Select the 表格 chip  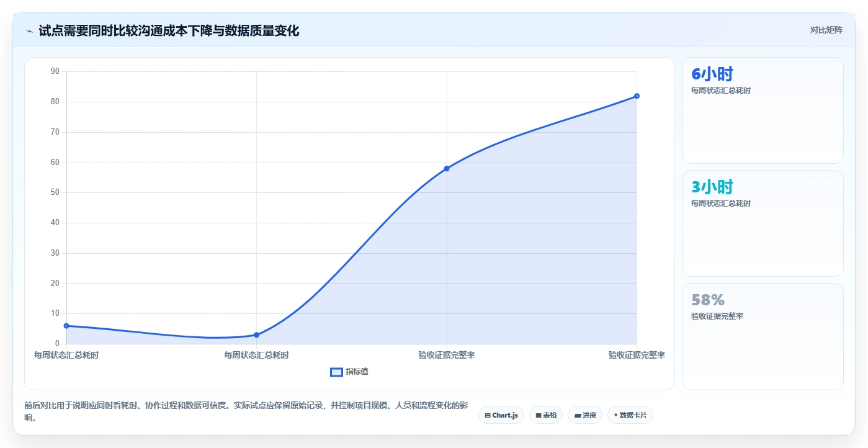(546, 415)
